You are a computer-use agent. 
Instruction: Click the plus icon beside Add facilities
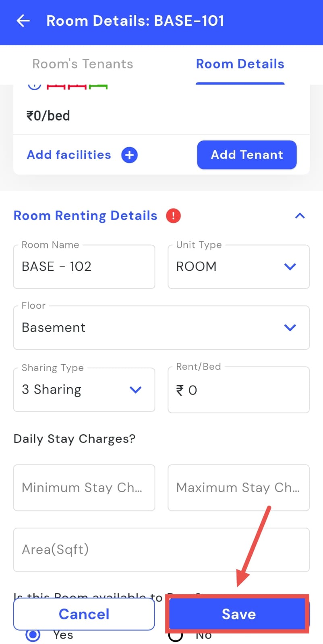point(129,155)
